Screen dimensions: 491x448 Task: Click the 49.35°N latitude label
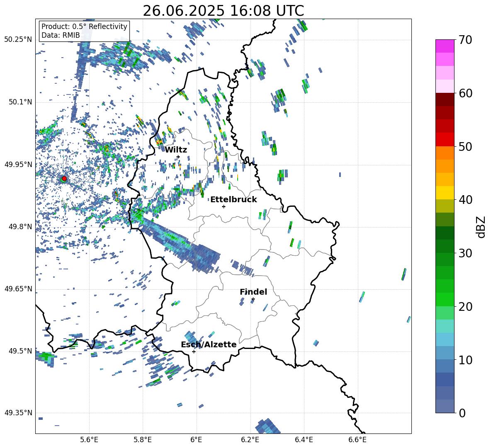pyautogui.click(x=18, y=413)
